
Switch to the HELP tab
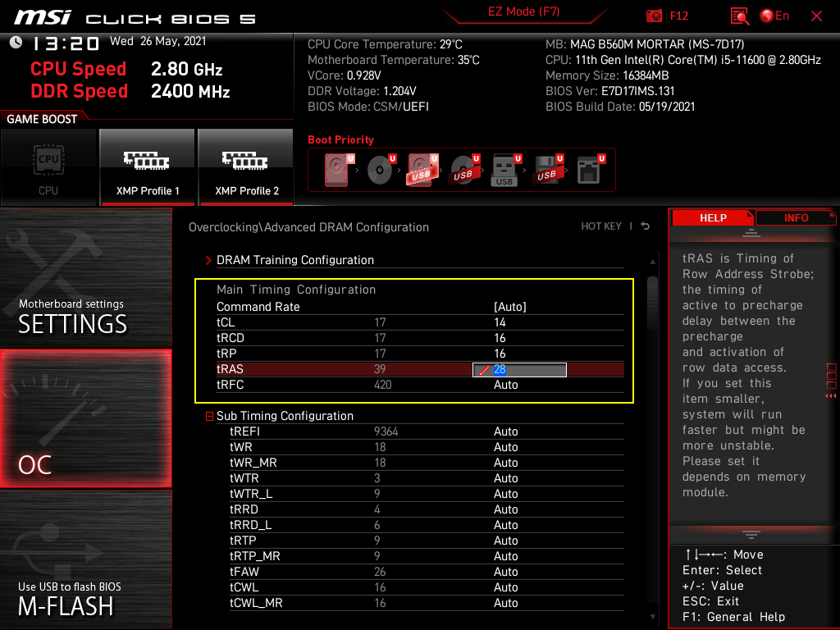(713, 218)
